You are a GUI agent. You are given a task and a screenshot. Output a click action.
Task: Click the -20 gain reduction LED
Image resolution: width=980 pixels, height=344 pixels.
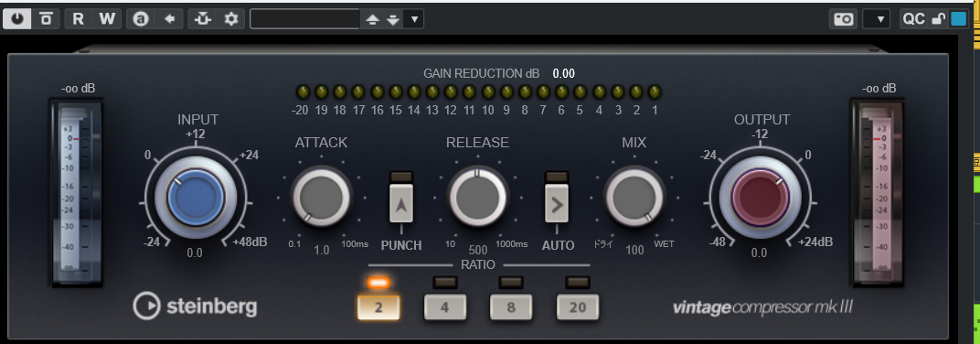tap(304, 92)
